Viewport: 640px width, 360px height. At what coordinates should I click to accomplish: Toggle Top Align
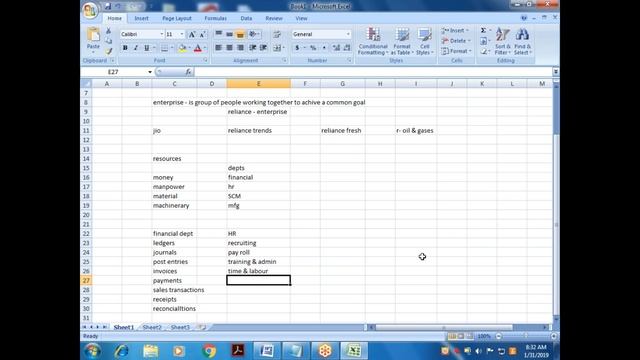tap(219, 34)
